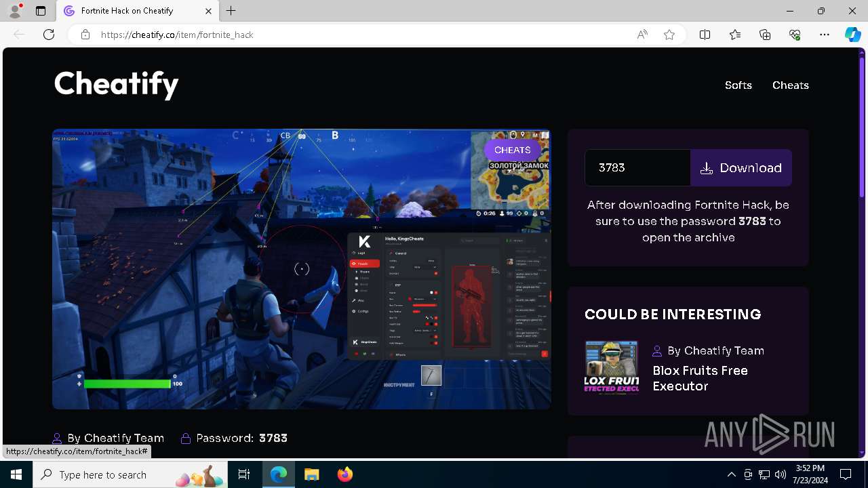Click the 3783 password field
The height and width of the screenshot is (488, 868).
click(x=637, y=167)
